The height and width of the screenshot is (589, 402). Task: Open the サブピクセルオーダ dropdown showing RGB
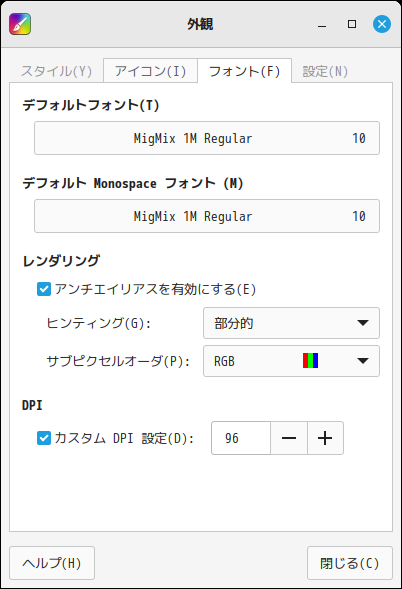[292, 361]
